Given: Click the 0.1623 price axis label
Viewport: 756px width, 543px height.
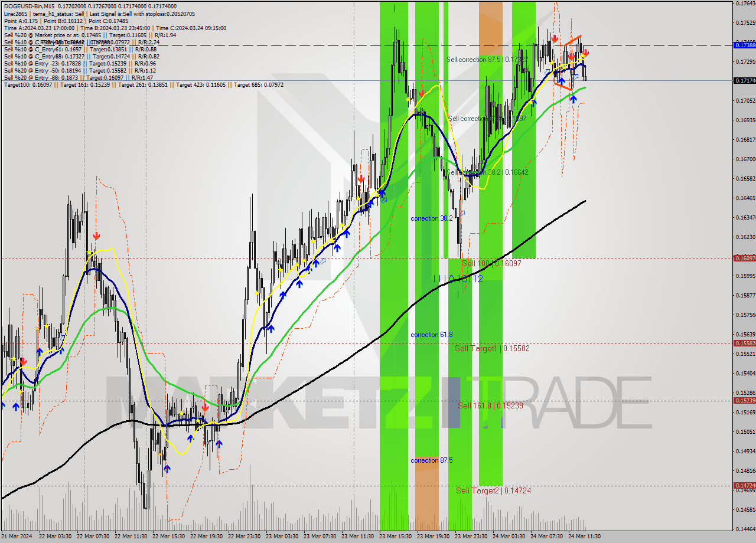Looking at the screenshot, I should point(745,237).
